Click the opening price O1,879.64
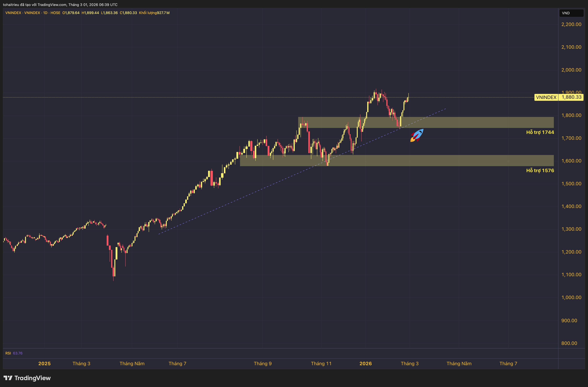 [71, 13]
